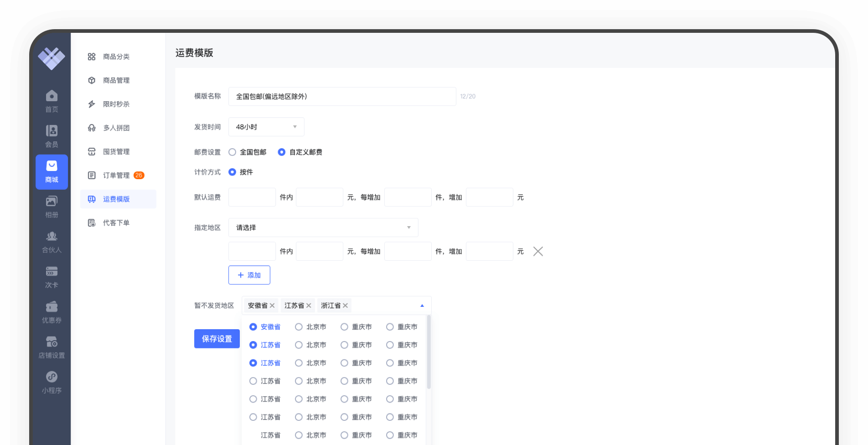
Task: Go to 商品分类 menu item
Action: click(116, 57)
